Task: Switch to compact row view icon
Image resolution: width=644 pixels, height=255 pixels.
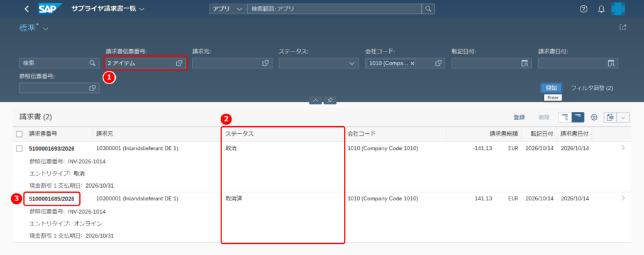Action: (x=565, y=117)
